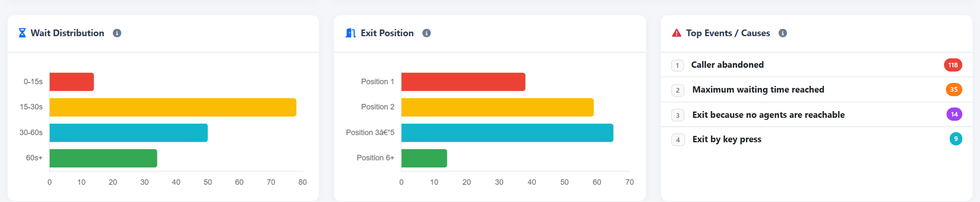Click the 60s+ axis label

click(x=35, y=158)
